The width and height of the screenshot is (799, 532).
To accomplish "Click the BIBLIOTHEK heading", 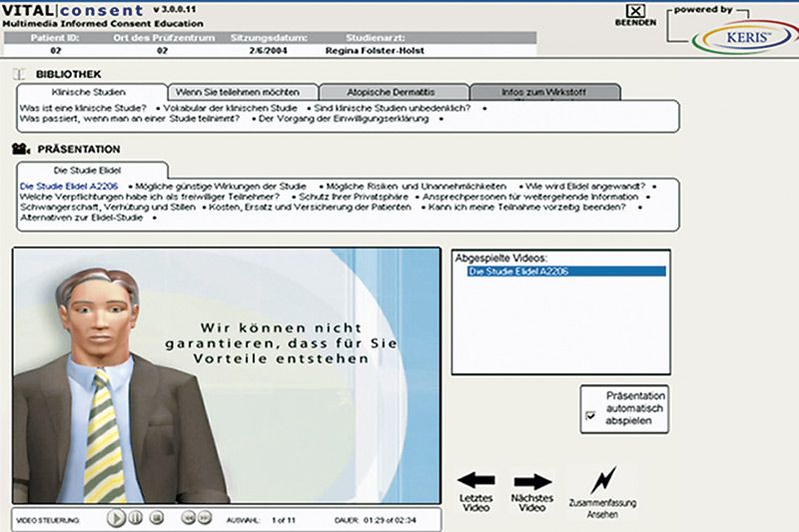I will (x=68, y=74).
